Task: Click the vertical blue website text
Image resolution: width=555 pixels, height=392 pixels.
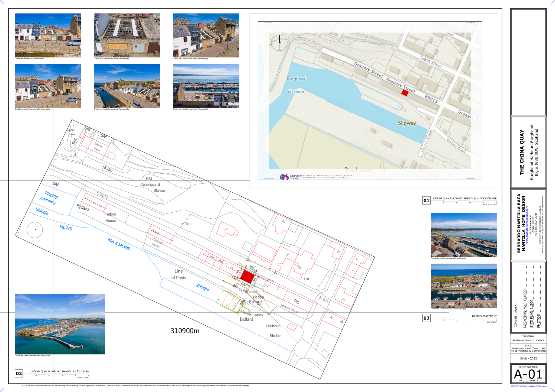Action: [527, 225]
